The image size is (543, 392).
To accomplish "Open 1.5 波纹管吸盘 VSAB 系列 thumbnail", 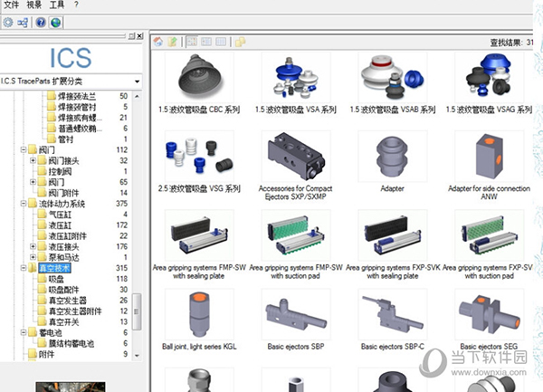I will click(393, 77).
